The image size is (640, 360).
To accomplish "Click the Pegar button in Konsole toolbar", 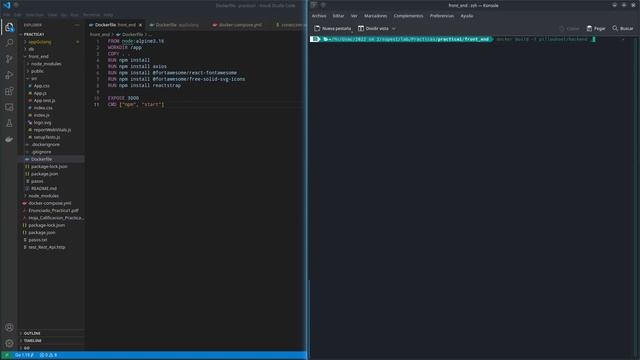I will coord(596,29).
